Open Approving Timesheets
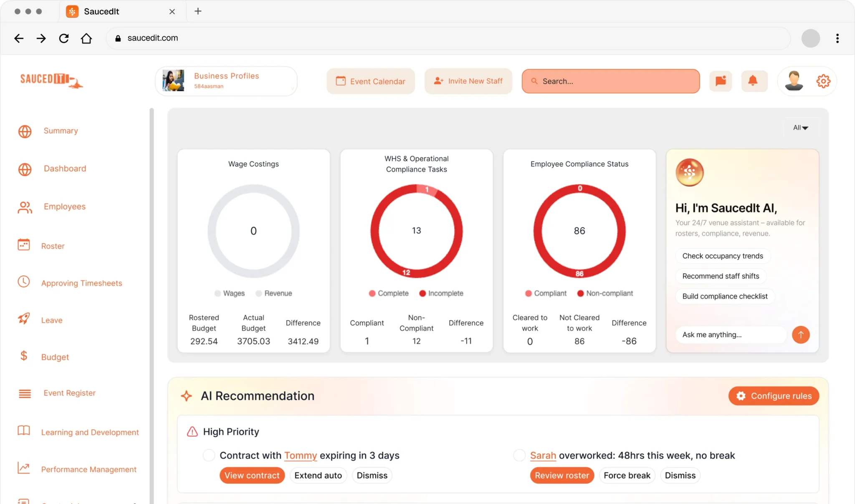The image size is (855, 504). pos(82,283)
